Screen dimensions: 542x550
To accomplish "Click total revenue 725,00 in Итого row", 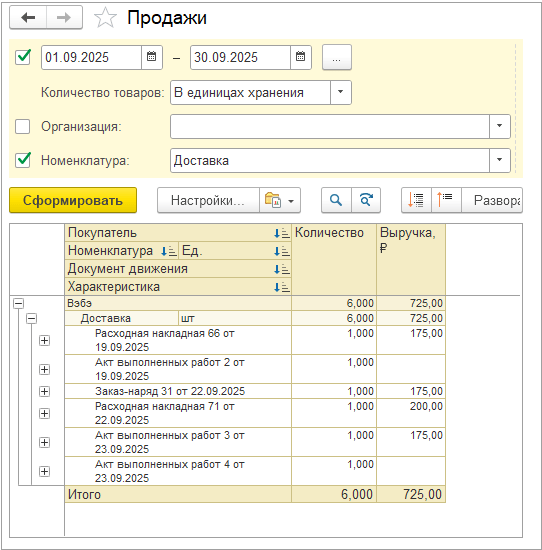I will click(411, 495).
